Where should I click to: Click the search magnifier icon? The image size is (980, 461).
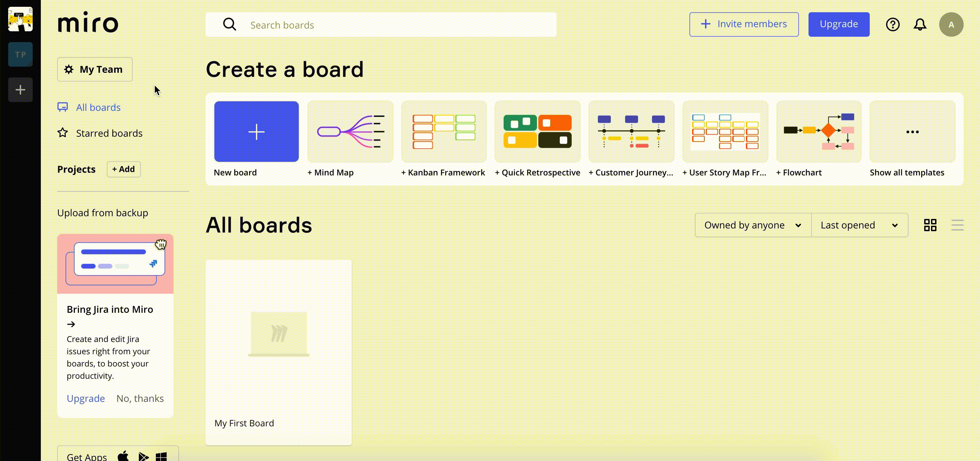pos(229,25)
